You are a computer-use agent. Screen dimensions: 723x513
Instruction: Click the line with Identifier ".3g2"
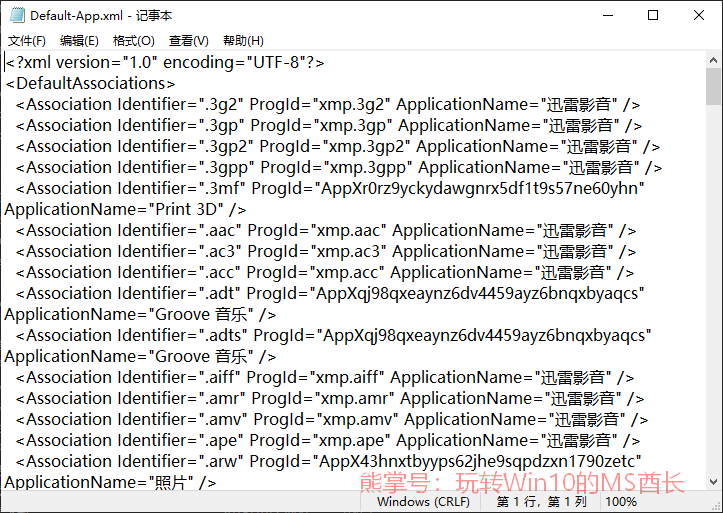[328, 105]
